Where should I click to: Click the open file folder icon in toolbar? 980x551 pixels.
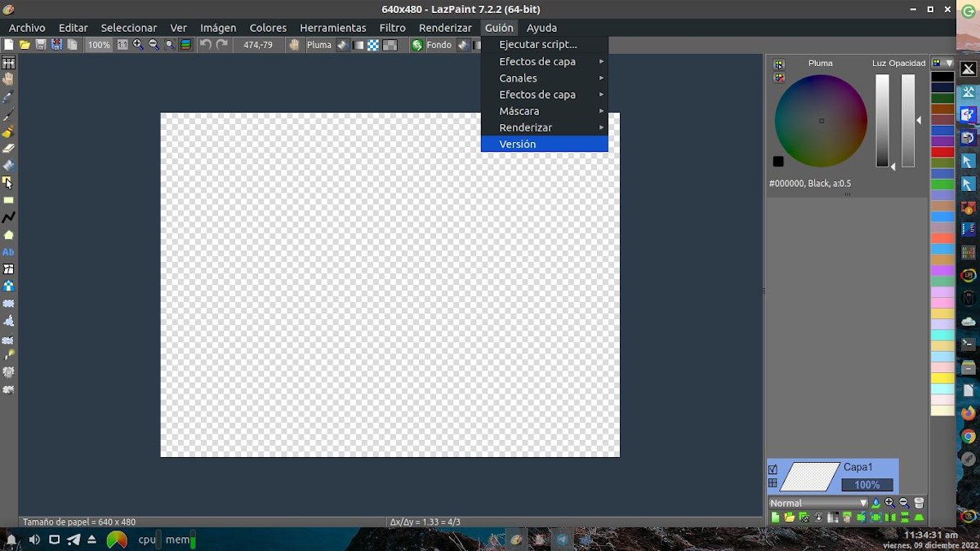[24, 45]
